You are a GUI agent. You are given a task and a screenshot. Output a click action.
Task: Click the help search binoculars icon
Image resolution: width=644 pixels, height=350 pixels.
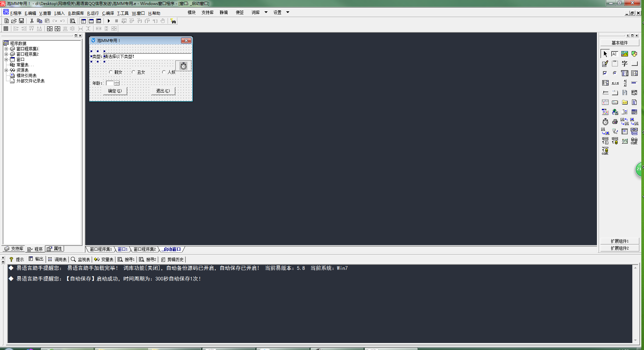pos(173,21)
